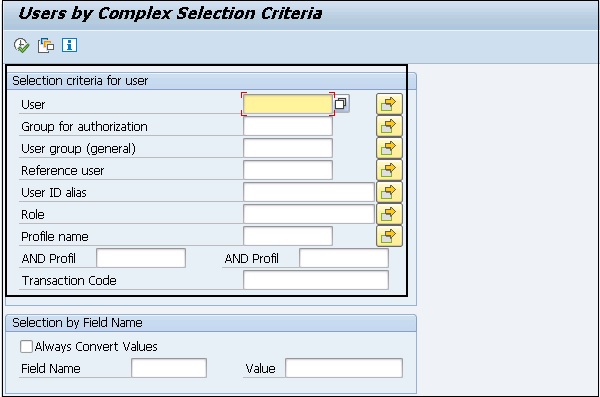Open multiple selection for User row

coord(389,104)
